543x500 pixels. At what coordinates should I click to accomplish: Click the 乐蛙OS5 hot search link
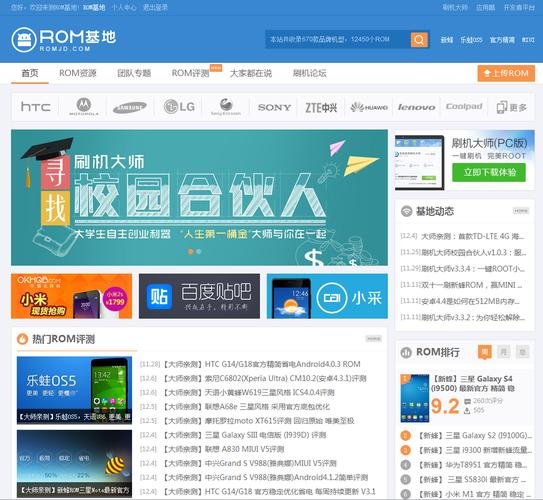pyautogui.click(x=471, y=40)
